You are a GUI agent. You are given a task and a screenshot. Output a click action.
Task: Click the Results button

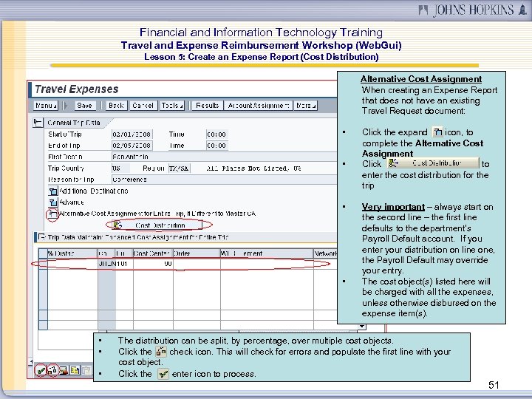point(208,106)
